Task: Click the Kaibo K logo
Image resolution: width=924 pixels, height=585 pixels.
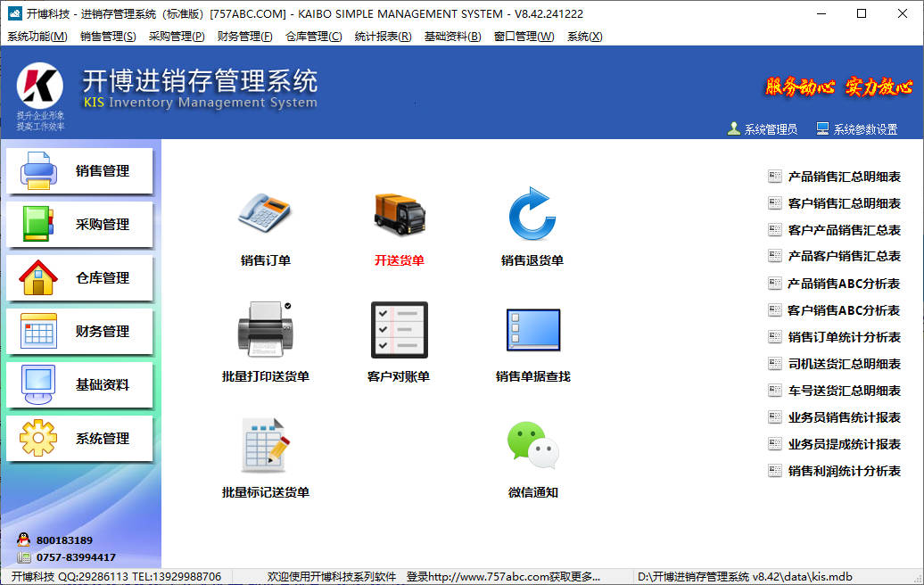Action: click(39, 85)
